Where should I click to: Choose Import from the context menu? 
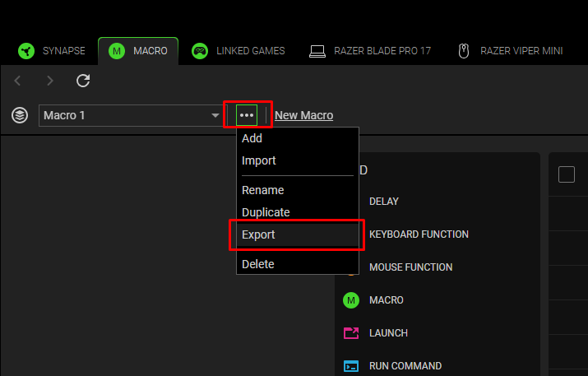[258, 160]
